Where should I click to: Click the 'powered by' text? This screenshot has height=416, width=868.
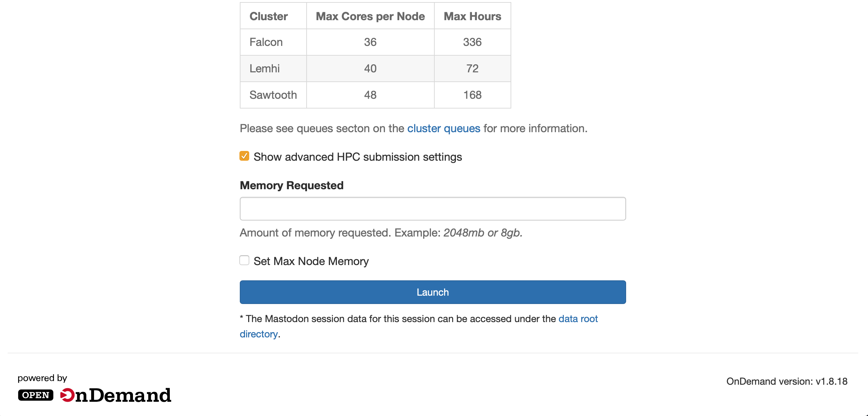pos(42,378)
